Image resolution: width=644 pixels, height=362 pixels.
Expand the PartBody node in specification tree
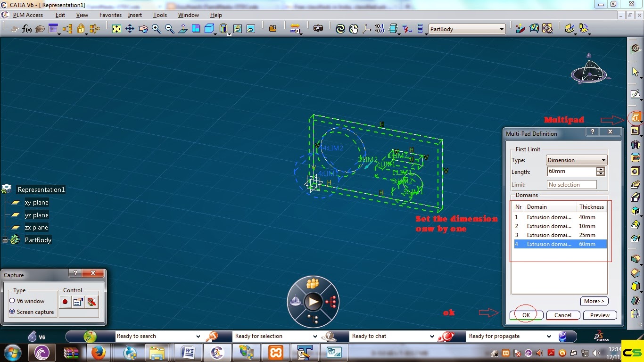click(x=4, y=240)
